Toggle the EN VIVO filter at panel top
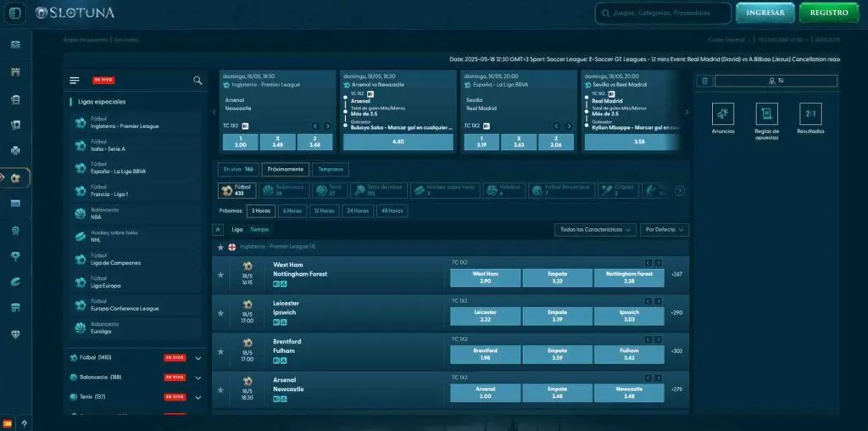This screenshot has width=868, height=431. click(103, 81)
